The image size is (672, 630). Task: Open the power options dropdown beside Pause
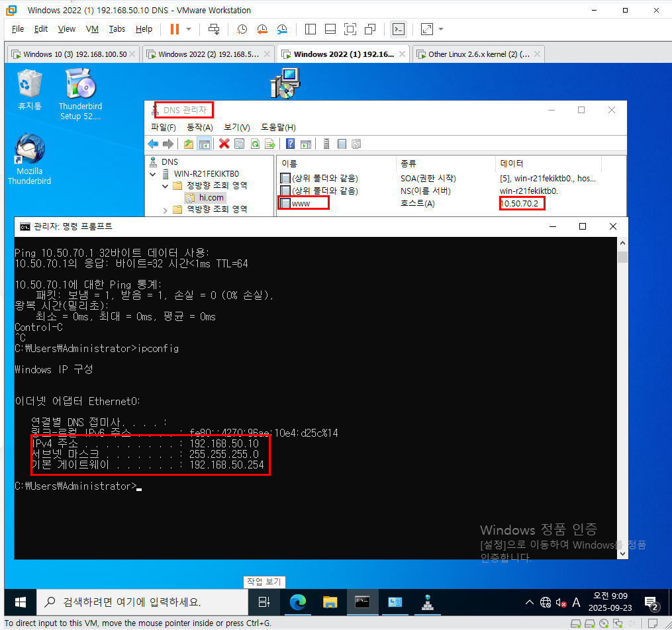[x=189, y=29]
